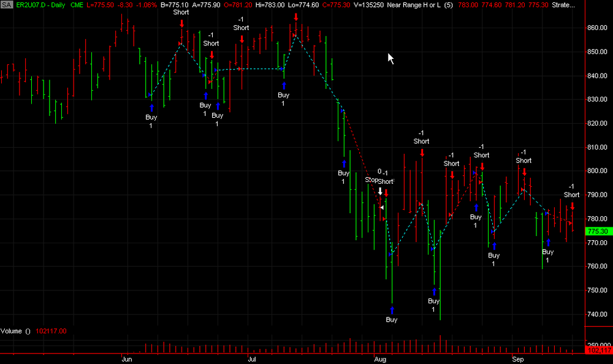Click the 770.00 price axis label
Image resolution: width=613 pixels, height=364 pixels.
(597, 243)
